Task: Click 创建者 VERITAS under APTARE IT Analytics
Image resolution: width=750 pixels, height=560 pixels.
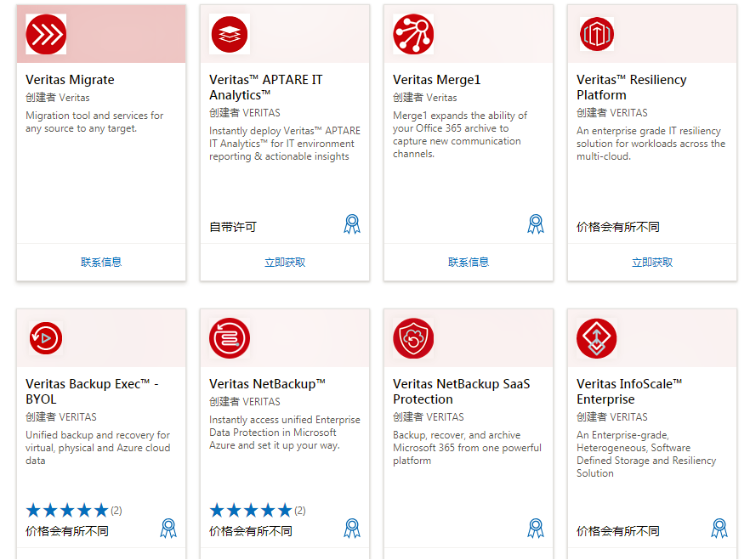Action: (245, 113)
